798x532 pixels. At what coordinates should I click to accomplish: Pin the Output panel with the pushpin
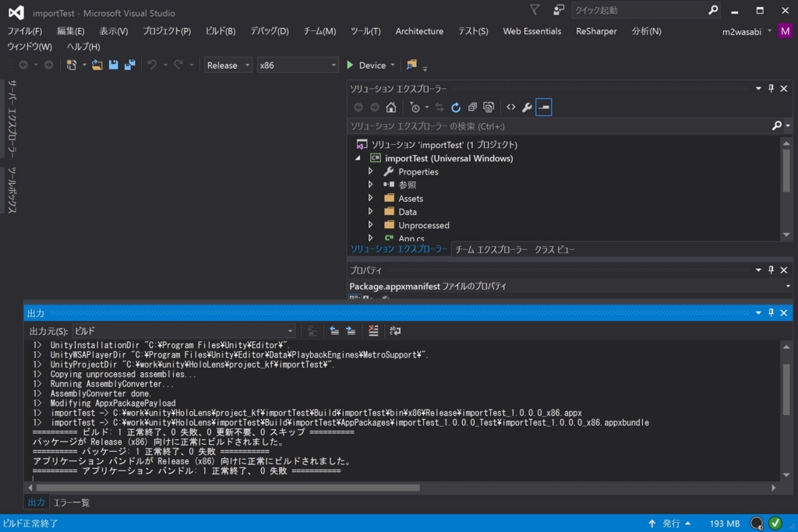coord(771,313)
